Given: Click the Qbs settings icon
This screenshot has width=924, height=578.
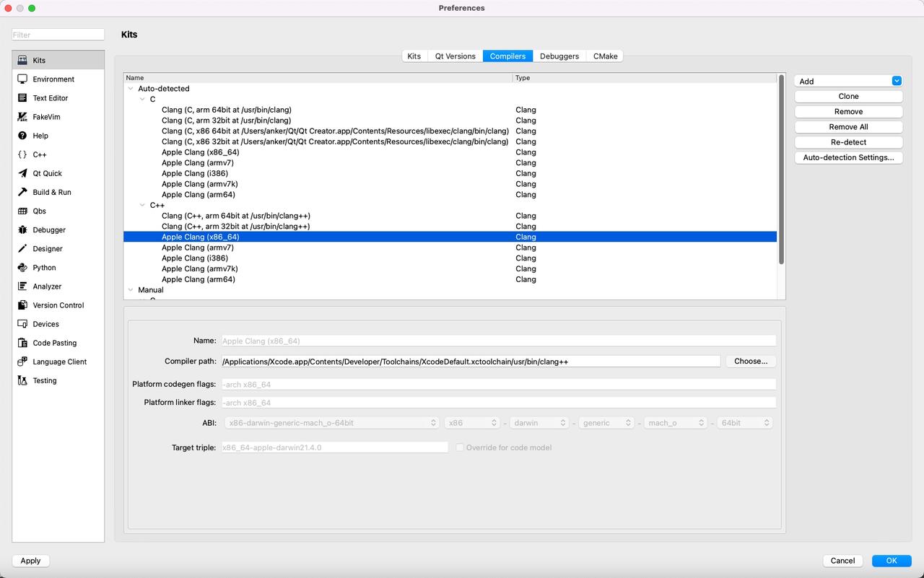Looking at the screenshot, I should [22, 211].
